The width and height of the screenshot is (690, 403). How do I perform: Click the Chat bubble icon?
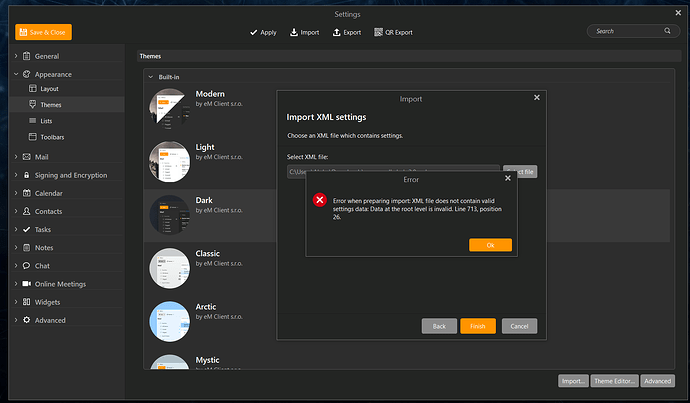[x=26, y=265]
